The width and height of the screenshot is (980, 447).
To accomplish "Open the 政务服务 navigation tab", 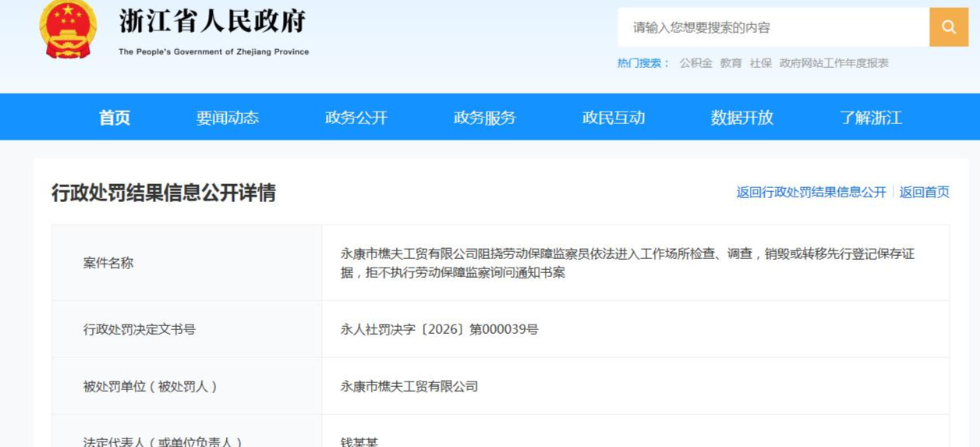I will (x=485, y=118).
